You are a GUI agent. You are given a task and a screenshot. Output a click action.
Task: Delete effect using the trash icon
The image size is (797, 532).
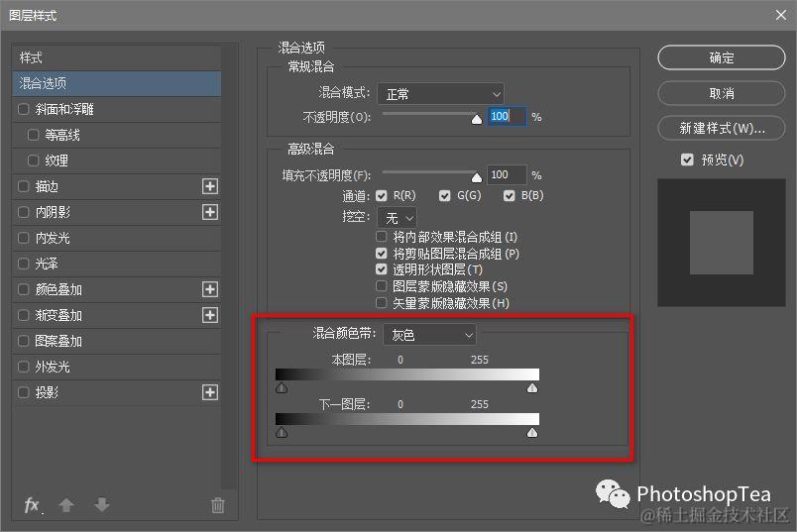pos(217,505)
